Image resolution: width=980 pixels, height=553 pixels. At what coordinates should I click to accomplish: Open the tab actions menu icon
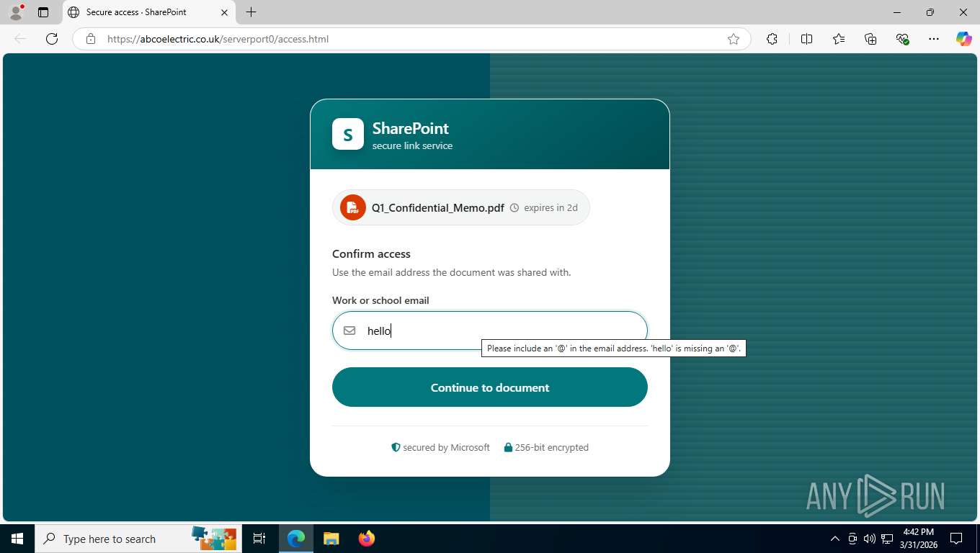[x=43, y=12]
